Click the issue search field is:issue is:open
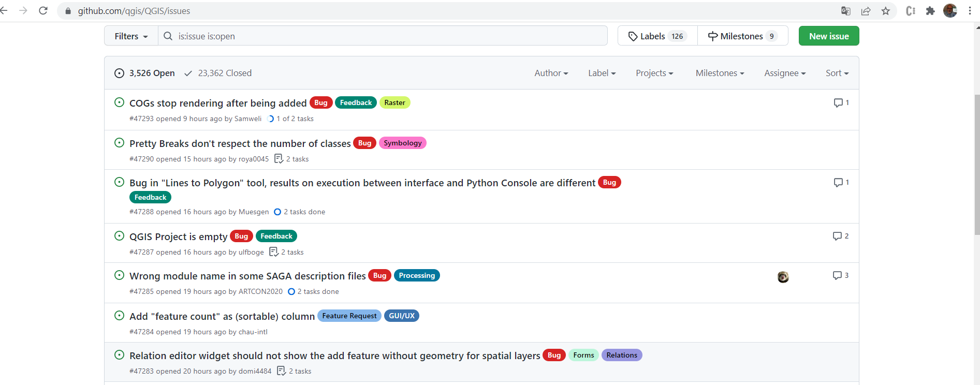 click(x=383, y=36)
